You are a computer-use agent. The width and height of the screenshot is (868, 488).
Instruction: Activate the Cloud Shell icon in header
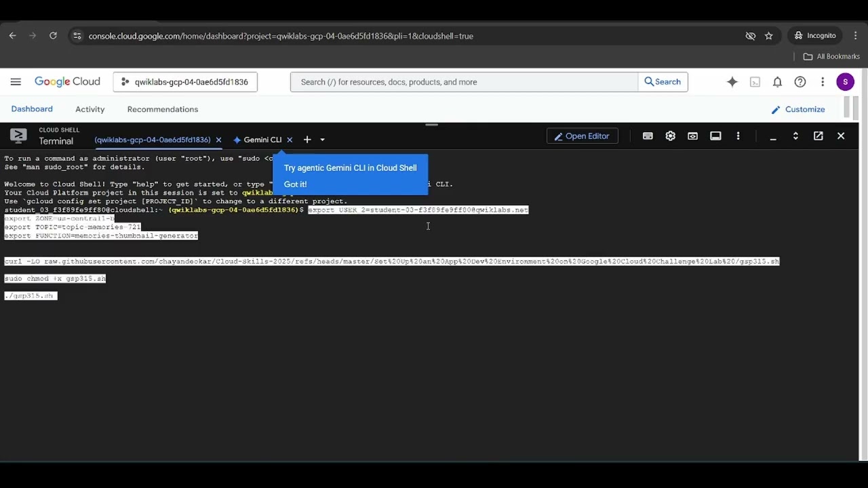755,82
